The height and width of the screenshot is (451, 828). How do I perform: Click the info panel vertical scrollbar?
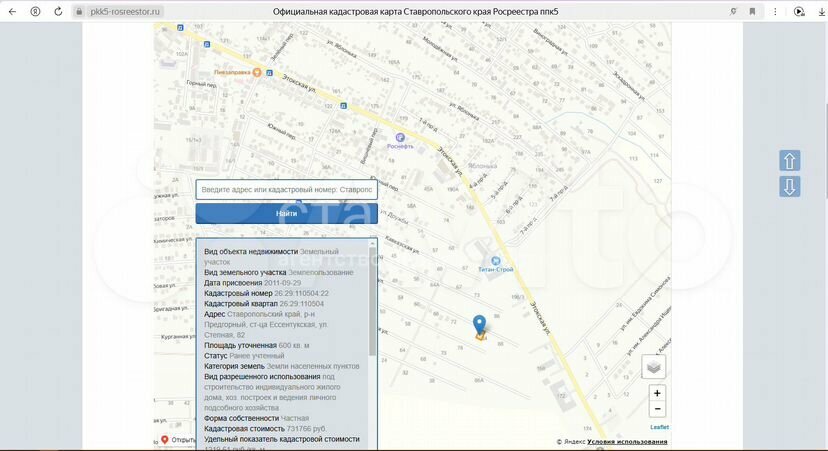click(x=372, y=301)
